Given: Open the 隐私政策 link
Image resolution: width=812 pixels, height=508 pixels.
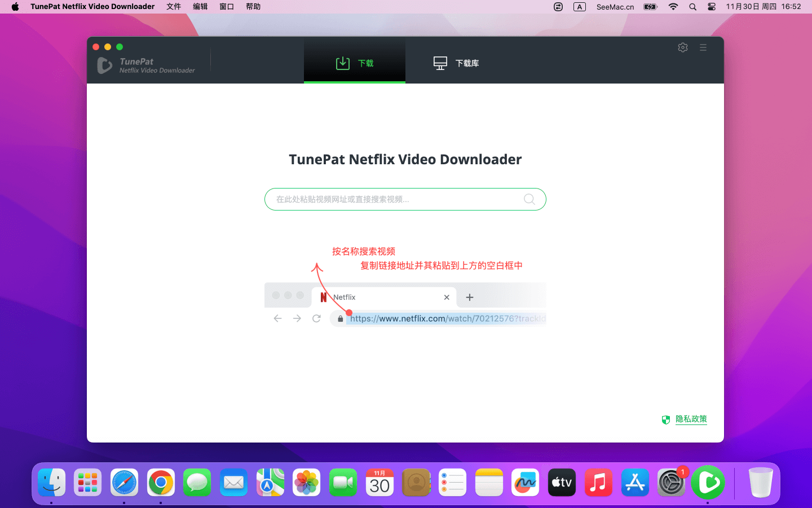Looking at the screenshot, I should [691, 419].
